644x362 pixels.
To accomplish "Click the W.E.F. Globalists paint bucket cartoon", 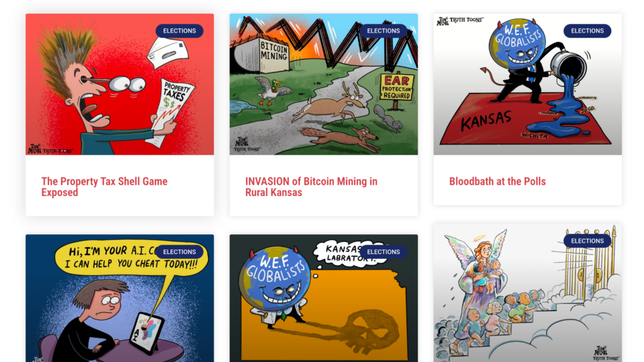I will (x=528, y=84).
